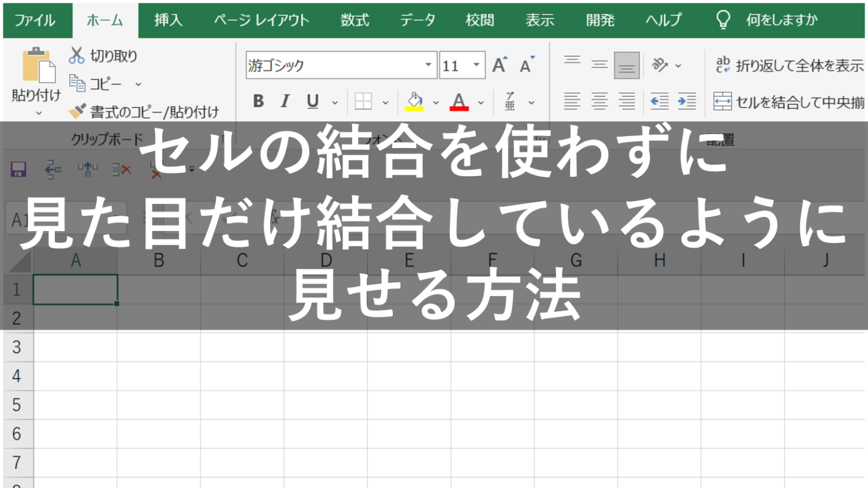The image size is (868, 488).
Task: Click Merge and Center (セルを結合して中央揃え)
Action: click(789, 102)
